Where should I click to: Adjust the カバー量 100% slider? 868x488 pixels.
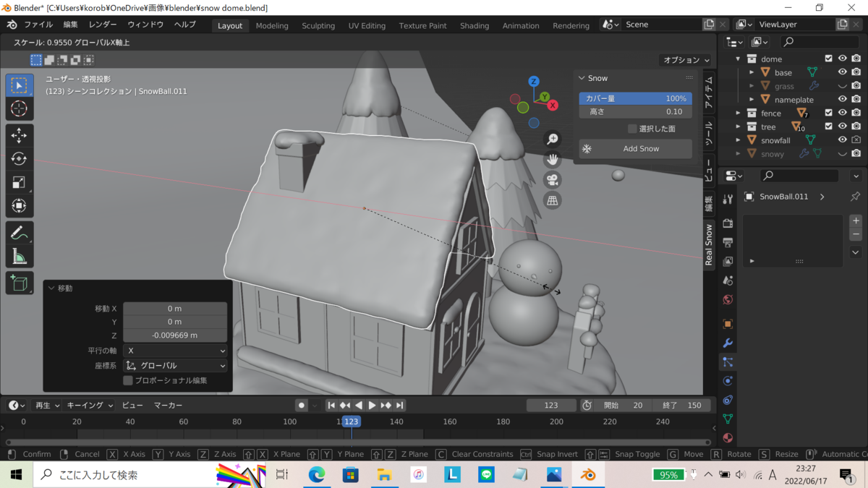635,98
